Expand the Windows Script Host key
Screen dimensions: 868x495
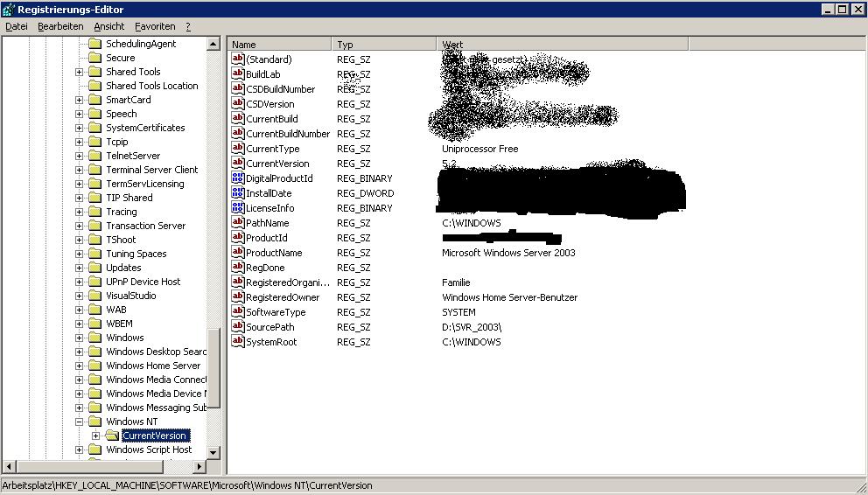click(x=79, y=450)
